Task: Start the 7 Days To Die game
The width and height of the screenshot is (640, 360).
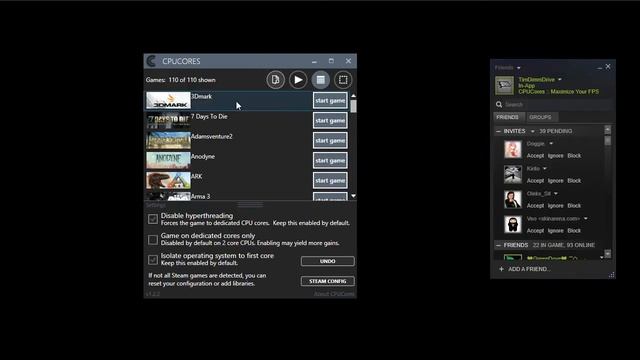Action: [330, 120]
